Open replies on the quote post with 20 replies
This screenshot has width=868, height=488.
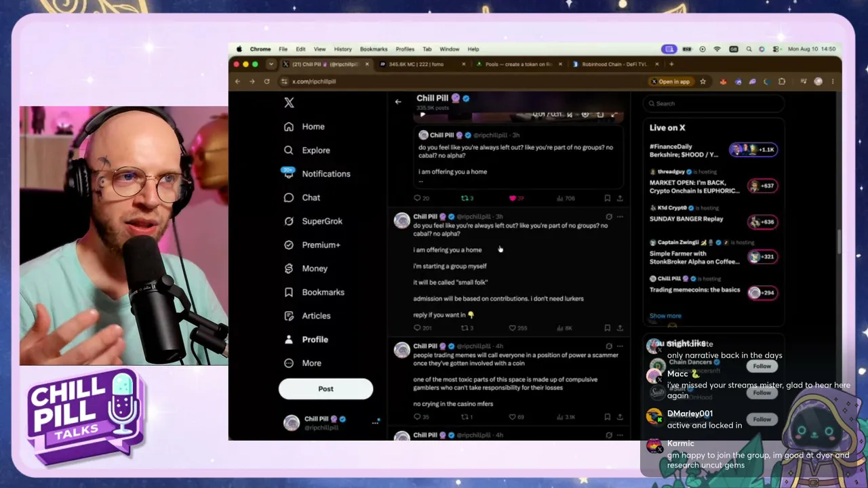(421, 199)
